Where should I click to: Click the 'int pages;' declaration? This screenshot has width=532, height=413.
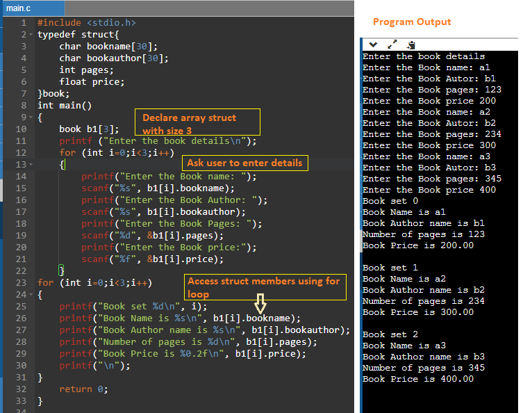(86, 70)
